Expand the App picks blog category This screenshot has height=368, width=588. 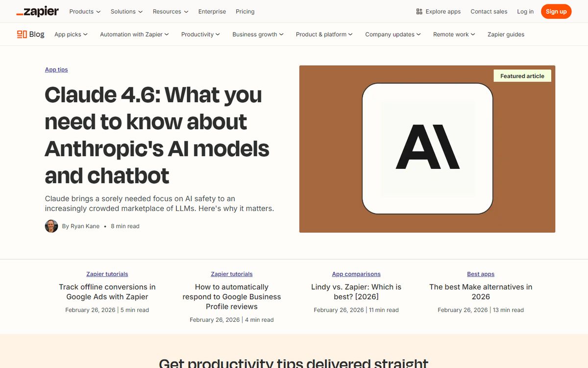tap(71, 34)
